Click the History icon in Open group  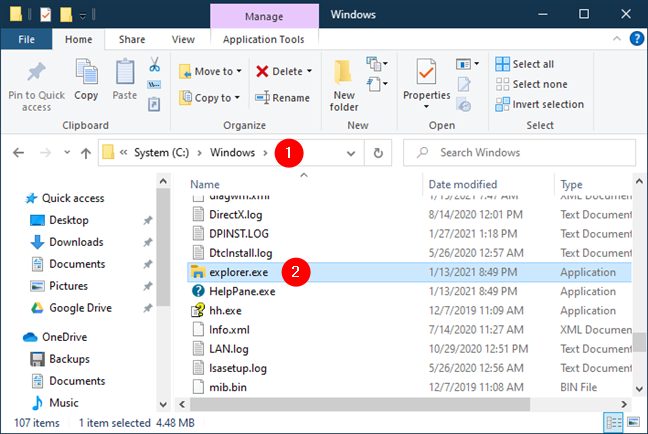(464, 105)
